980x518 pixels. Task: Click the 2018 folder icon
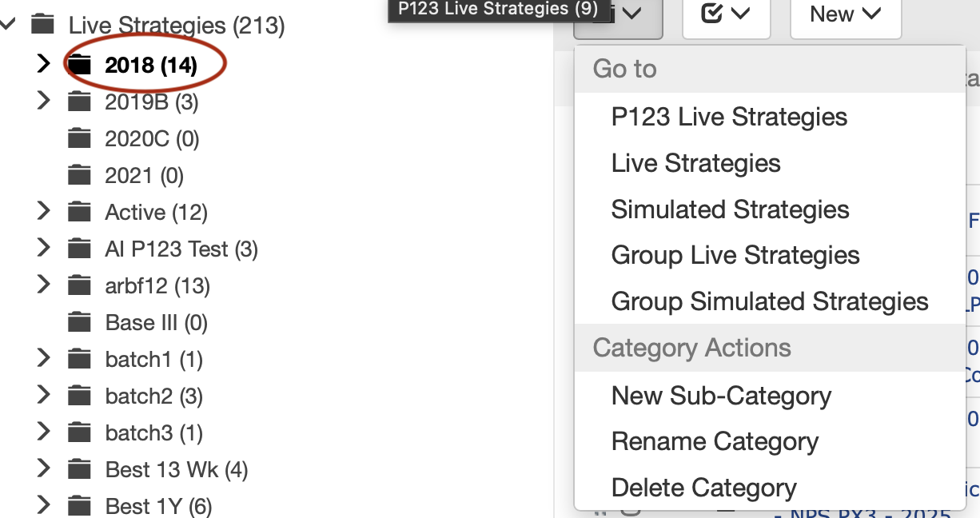click(79, 65)
